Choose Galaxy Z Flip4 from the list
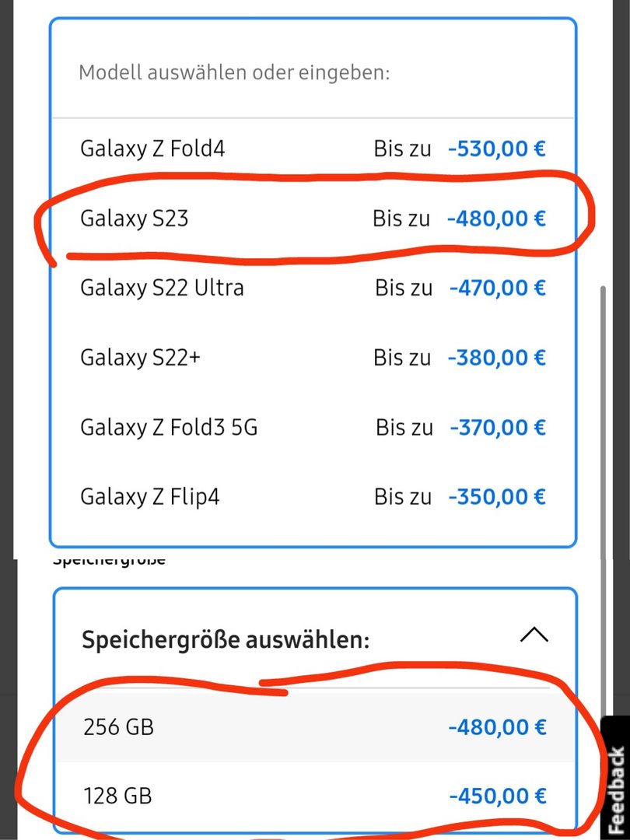Viewport: 630px width, 840px height. point(150,496)
